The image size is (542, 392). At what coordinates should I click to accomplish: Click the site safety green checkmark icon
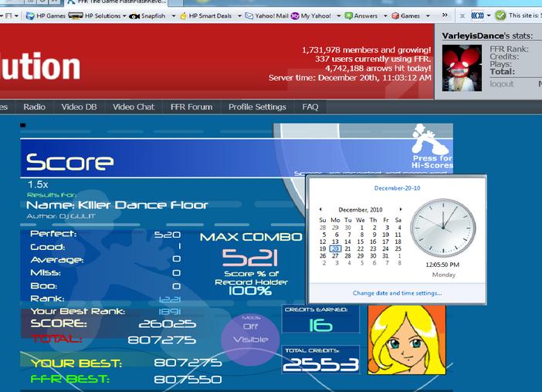tap(500, 15)
